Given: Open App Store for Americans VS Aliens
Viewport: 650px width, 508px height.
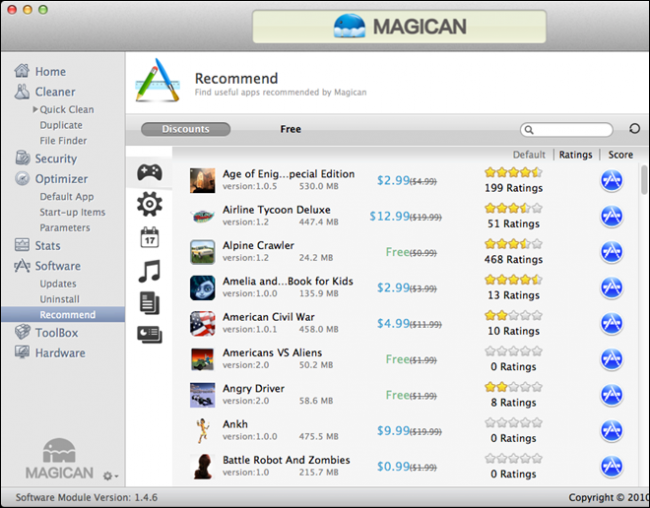Looking at the screenshot, I should [611, 359].
